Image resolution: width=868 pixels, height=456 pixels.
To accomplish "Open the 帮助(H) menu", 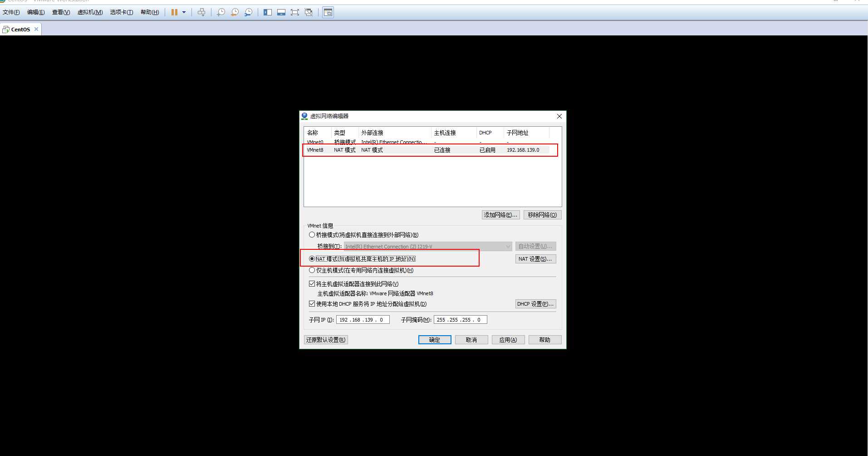I will pos(150,12).
